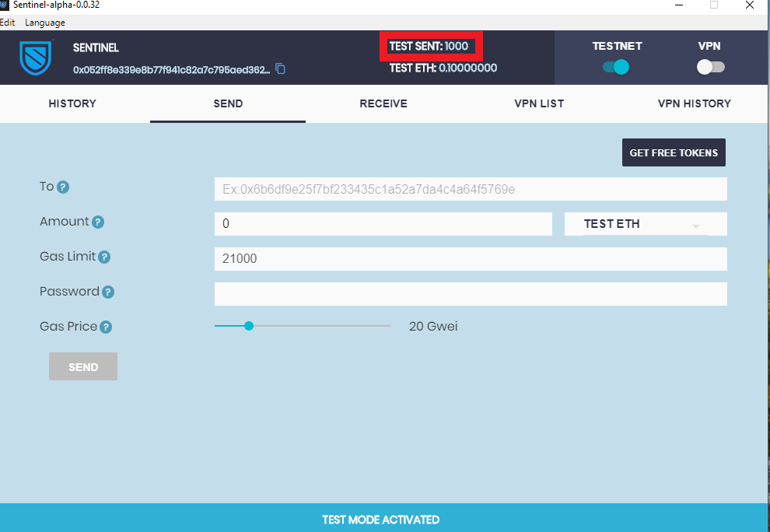Open the help icon next to To
The height and width of the screenshot is (532, 770).
point(63,187)
